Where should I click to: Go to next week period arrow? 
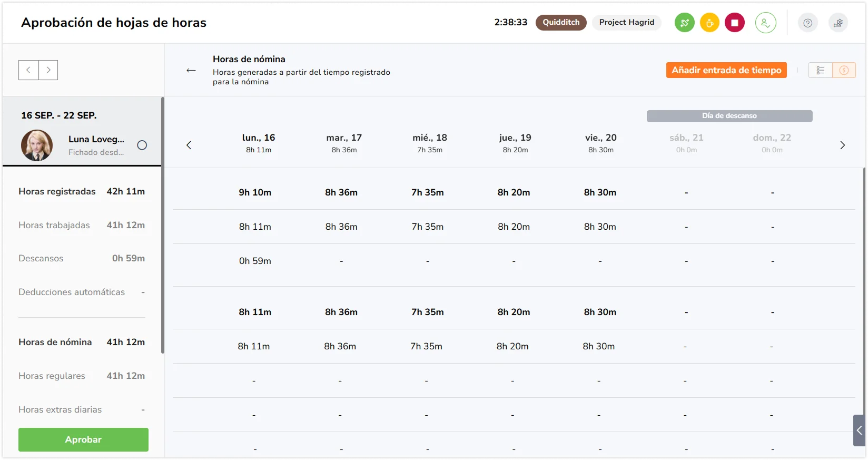point(48,70)
